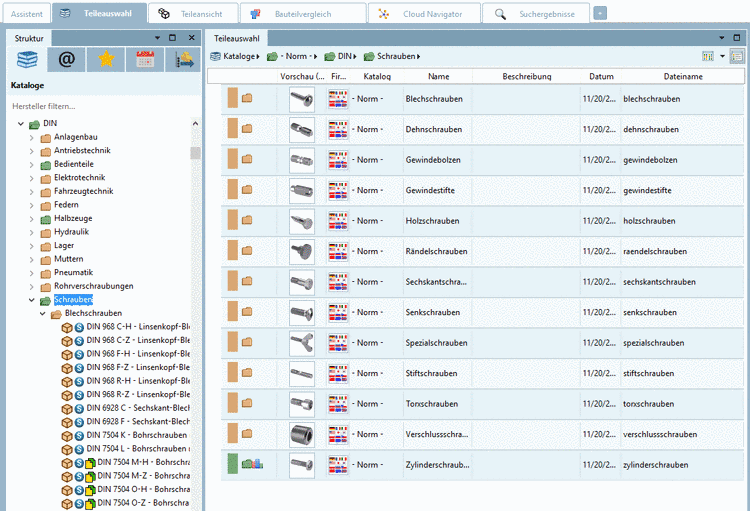The width and height of the screenshot is (750, 511).
Task: Click the Norm breadcrumb link
Action: coord(296,56)
